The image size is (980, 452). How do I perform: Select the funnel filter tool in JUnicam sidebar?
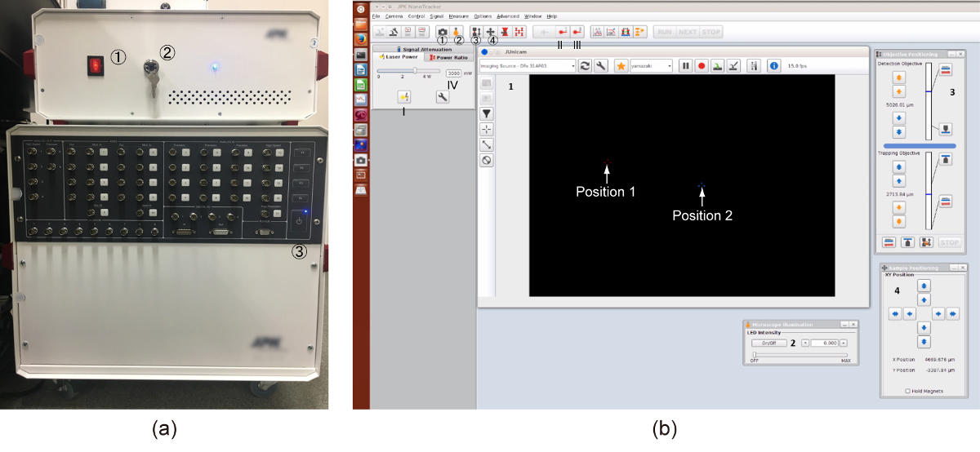tap(487, 113)
